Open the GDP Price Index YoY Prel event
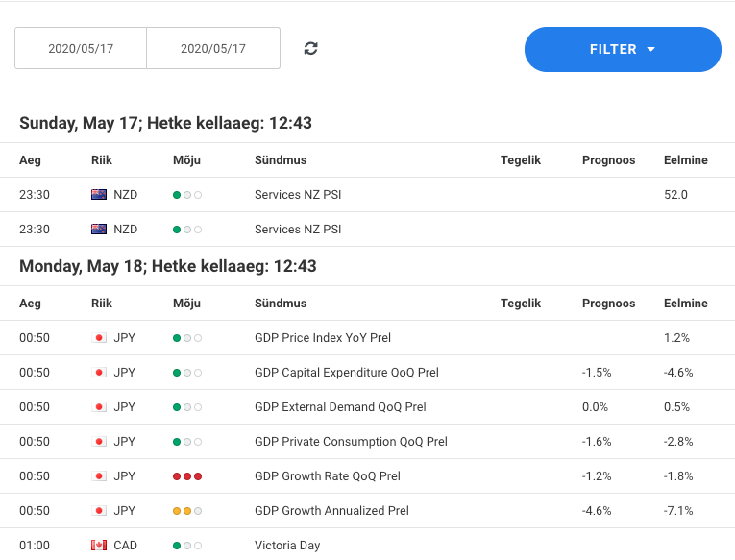The width and height of the screenshot is (735, 560). (x=323, y=338)
